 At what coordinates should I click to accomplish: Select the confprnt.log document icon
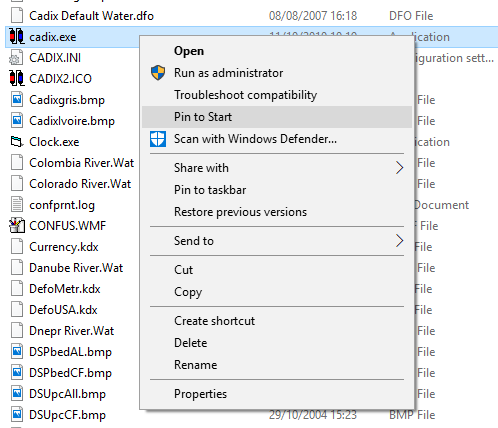pos(17,205)
